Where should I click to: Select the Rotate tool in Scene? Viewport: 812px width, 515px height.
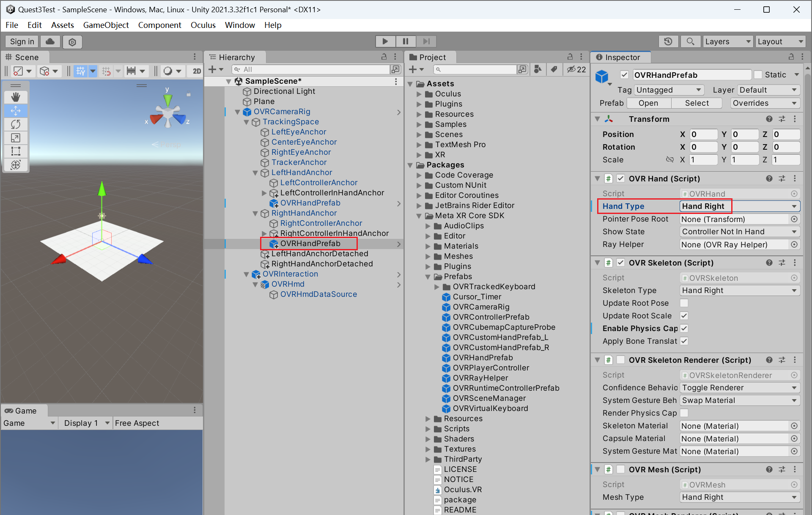(16, 124)
